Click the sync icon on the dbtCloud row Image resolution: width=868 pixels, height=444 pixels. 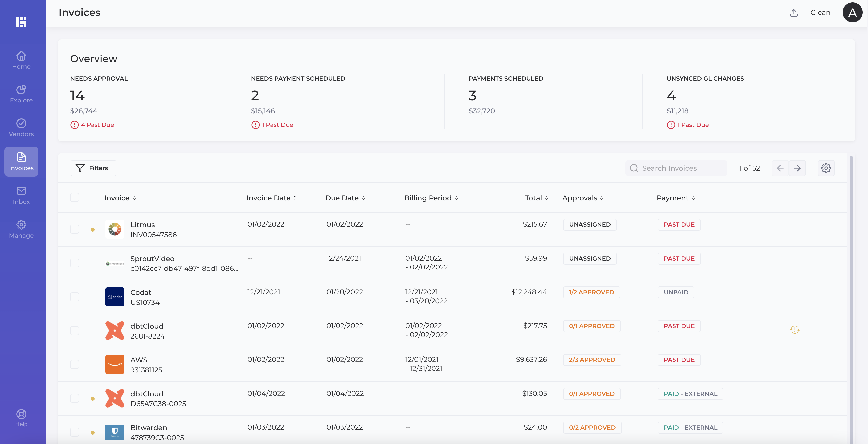click(x=795, y=330)
